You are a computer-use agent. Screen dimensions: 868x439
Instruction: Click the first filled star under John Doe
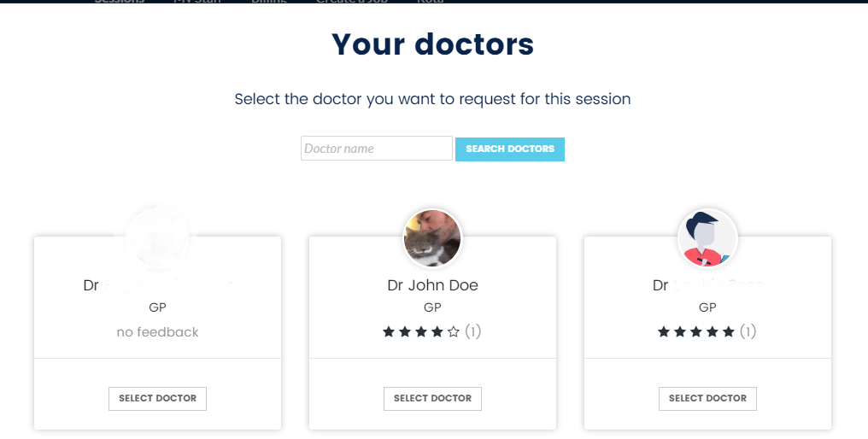pyautogui.click(x=389, y=331)
